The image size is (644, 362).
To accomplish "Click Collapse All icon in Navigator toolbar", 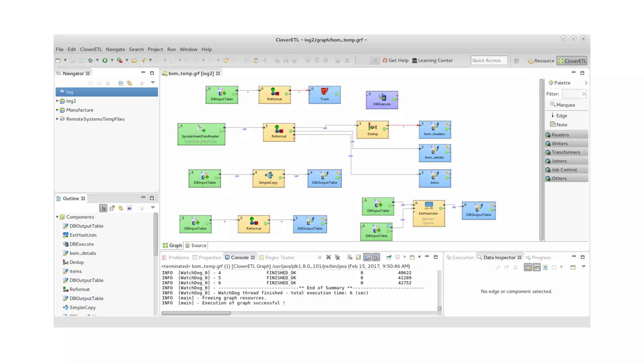I will coord(121,83).
